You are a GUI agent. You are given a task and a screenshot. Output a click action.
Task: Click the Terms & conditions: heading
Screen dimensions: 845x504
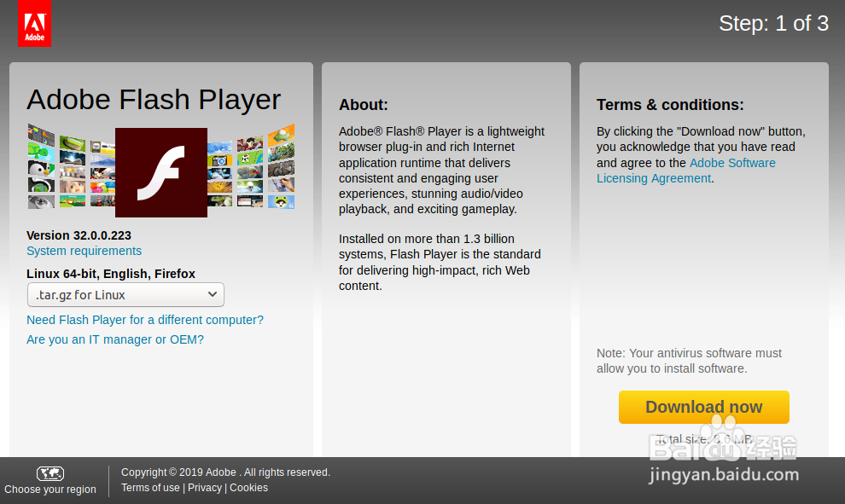tap(670, 104)
